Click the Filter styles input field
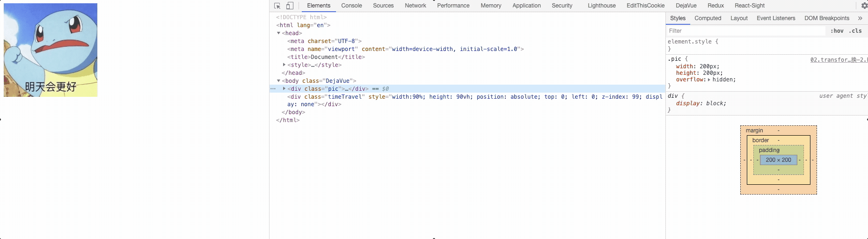 pos(746,31)
